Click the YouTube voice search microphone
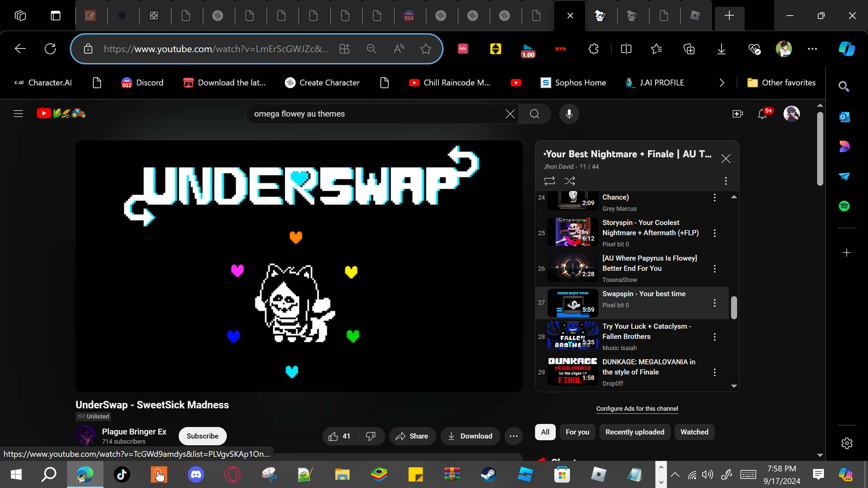The image size is (868, 488). coord(569,114)
